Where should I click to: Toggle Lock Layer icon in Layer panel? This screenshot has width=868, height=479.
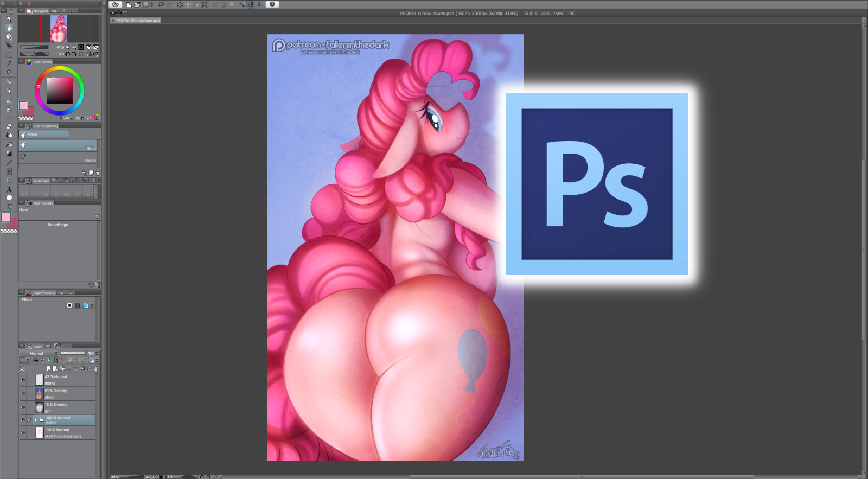(x=55, y=360)
